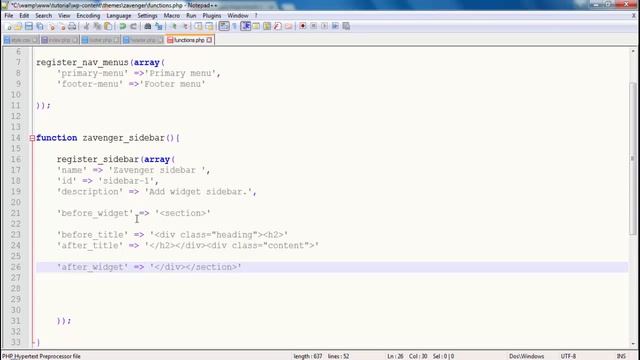Click the Open file toolbar icon
This screenshot has width=640, height=360.
[18, 27]
